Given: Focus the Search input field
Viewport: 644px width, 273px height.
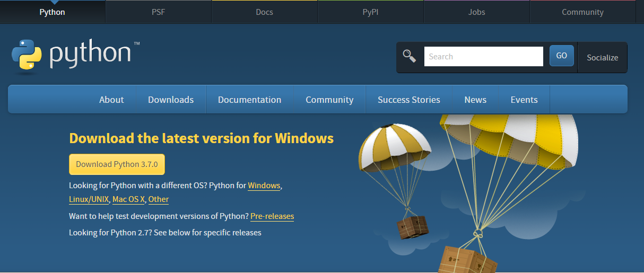Looking at the screenshot, I should pos(484,57).
